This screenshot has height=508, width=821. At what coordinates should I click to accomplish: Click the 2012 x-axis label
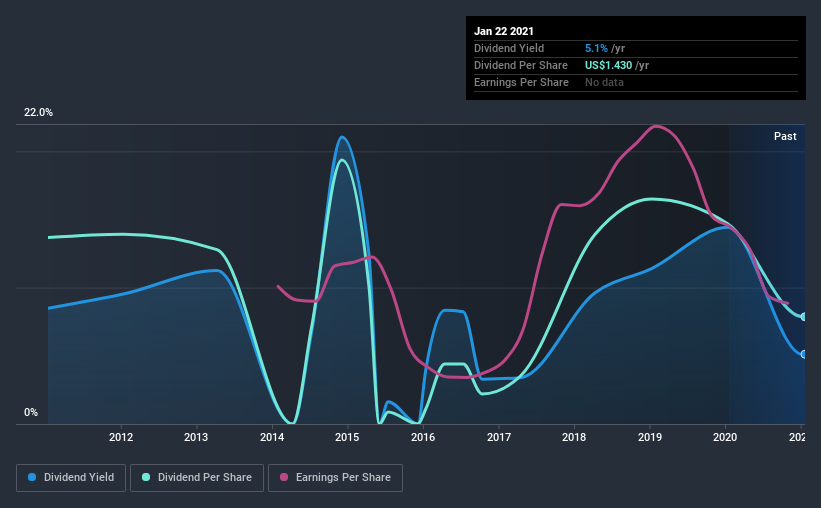tap(121, 437)
